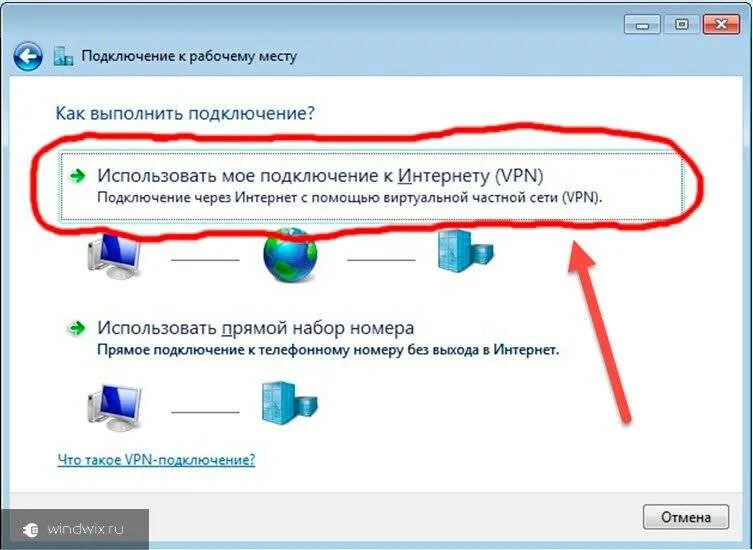
Task: Go back using the blue arrow button
Action: [28, 57]
